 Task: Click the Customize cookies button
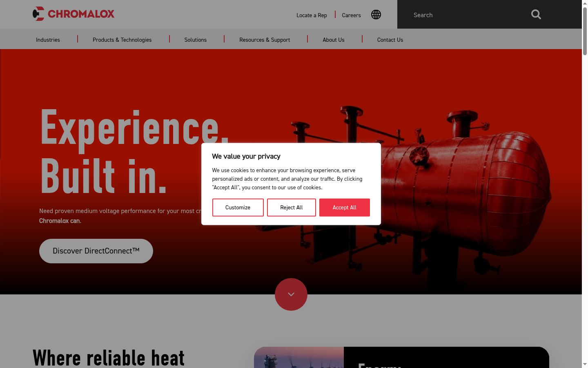coord(238,207)
